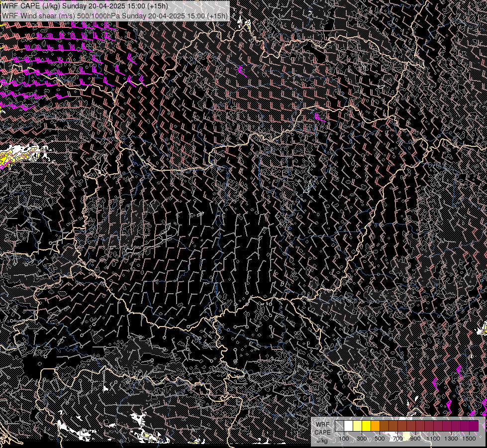Select the pale yellow CAPE legend swatch
The image size is (487, 448).
click(x=358, y=426)
